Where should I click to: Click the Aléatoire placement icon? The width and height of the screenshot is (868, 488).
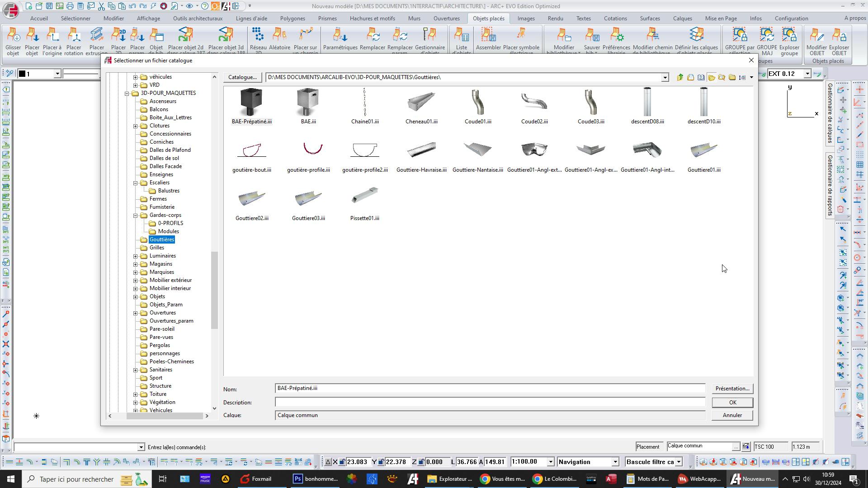coord(279,39)
